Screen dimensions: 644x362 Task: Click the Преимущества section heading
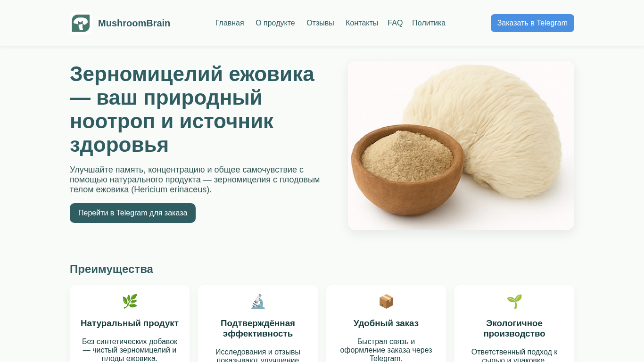(111, 269)
